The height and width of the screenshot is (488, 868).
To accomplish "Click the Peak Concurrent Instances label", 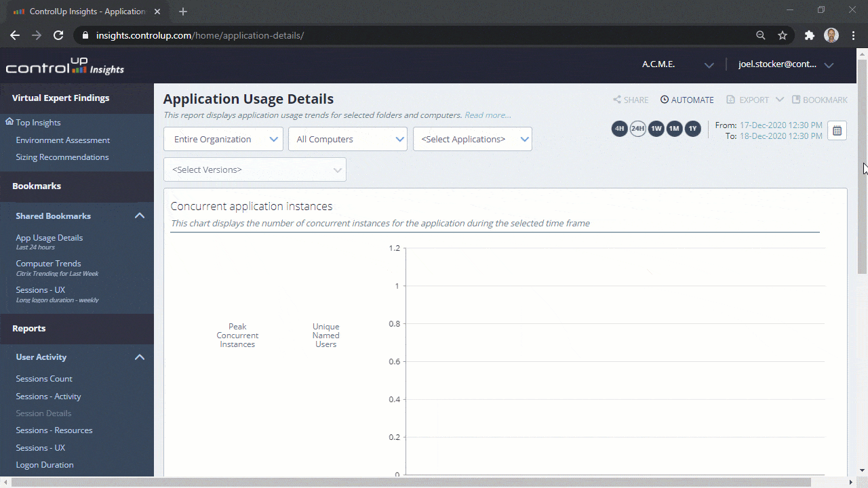I will click(237, 335).
